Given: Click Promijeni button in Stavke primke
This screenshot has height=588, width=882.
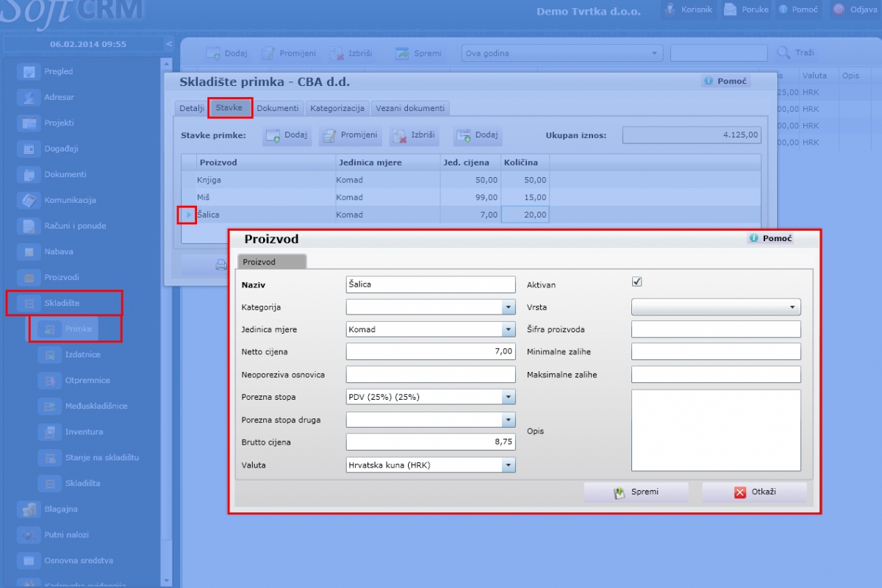Looking at the screenshot, I should click(351, 135).
